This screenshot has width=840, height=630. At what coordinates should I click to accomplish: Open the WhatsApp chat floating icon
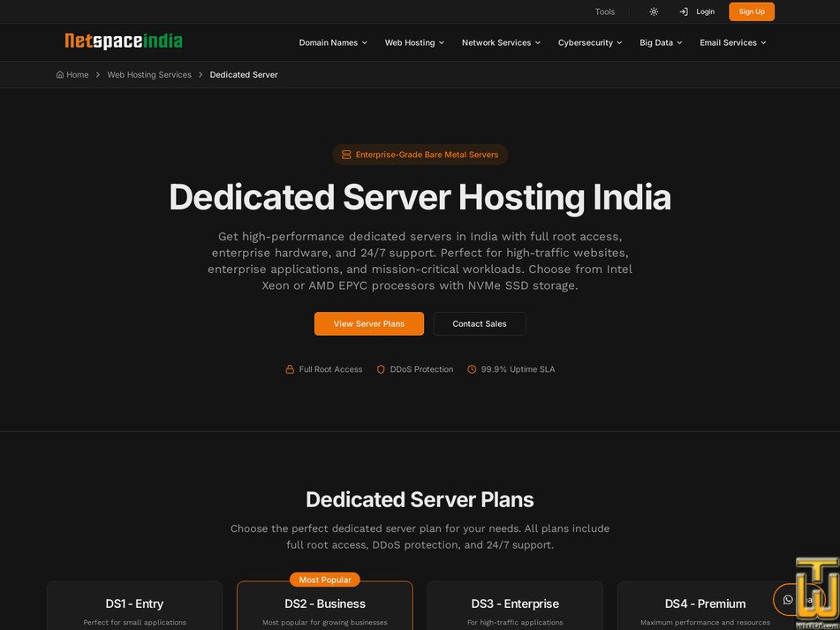click(788, 599)
